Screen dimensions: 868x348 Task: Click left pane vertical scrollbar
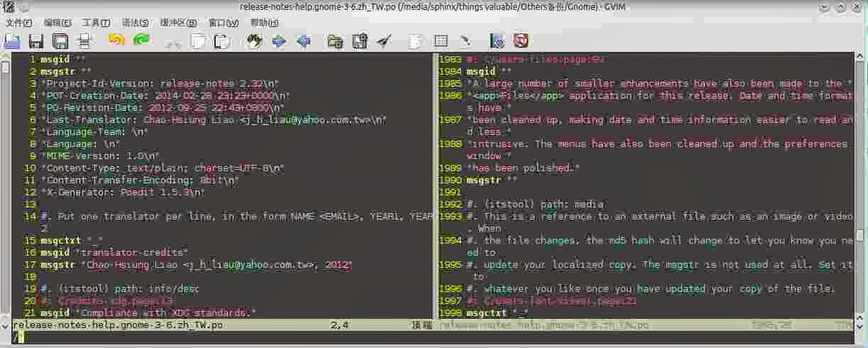[x=6, y=185]
